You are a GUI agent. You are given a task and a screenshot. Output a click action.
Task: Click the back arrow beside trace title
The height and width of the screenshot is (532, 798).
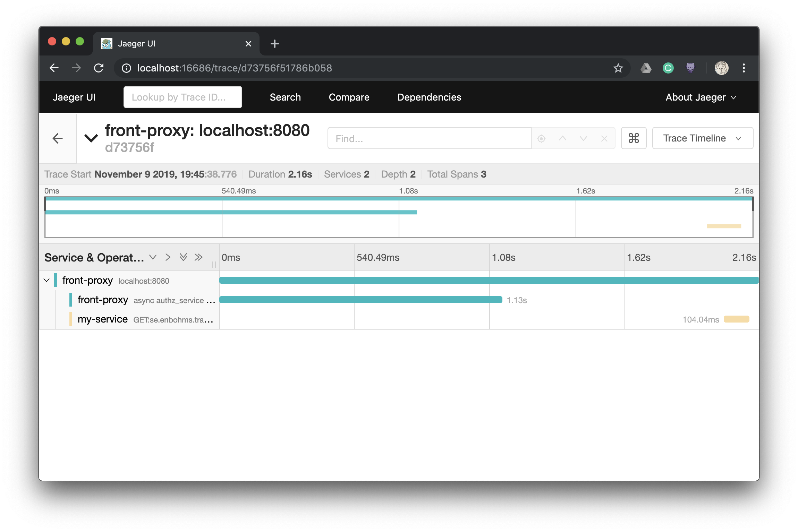point(58,138)
